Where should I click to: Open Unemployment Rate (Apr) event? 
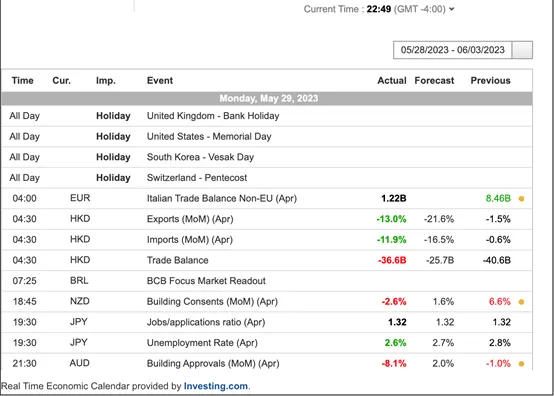[202, 343]
